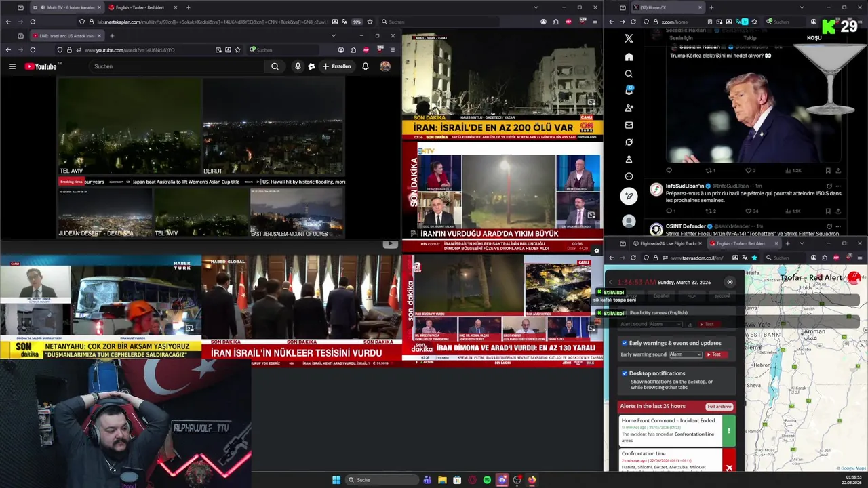Open X More circle icon

click(629, 176)
